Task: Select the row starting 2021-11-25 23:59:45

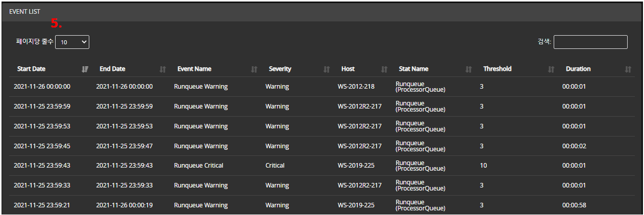Action: pos(42,146)
